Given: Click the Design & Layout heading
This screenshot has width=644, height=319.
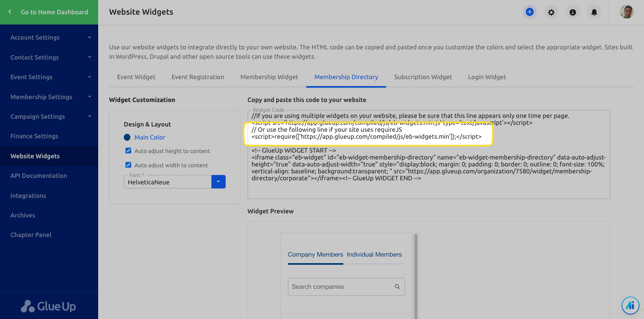Looking at the screenshot, I should pyautogui.click(x=147, y=124).
